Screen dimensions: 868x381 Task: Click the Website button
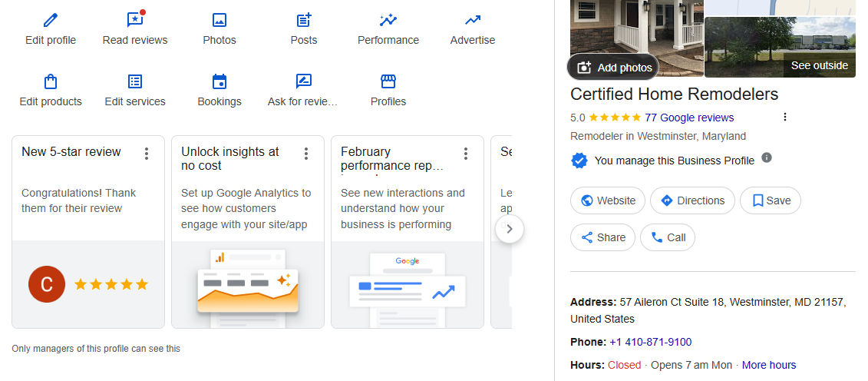(608, 200)
